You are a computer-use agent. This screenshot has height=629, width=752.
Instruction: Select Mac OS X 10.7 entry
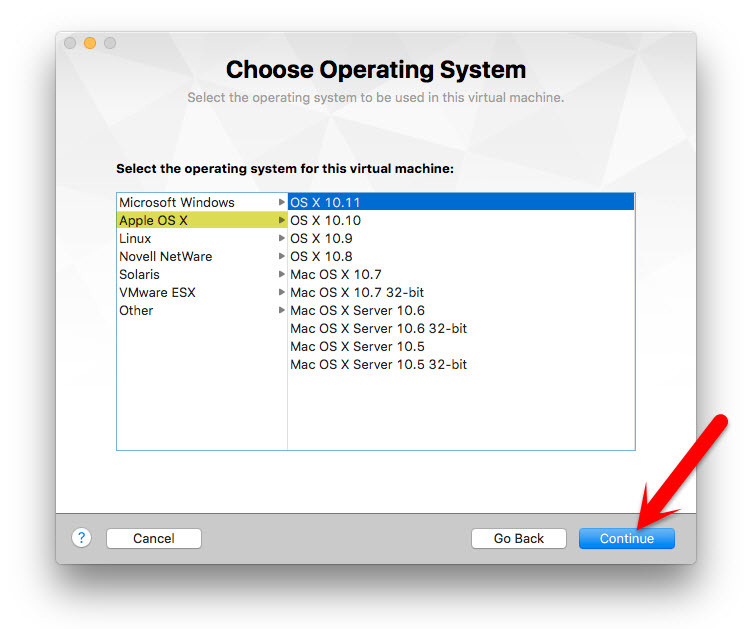[x=461, y=274]
